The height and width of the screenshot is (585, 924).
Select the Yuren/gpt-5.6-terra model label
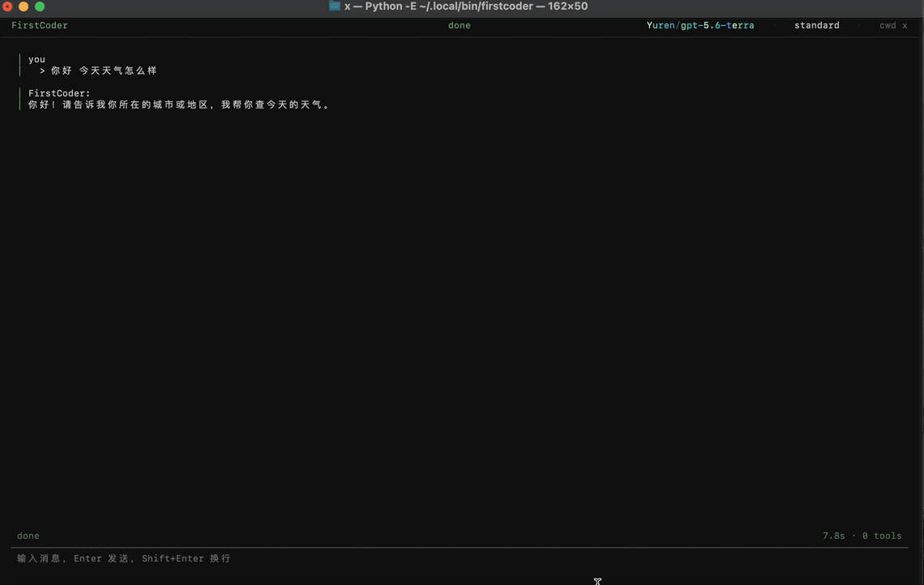coord(700,25)
